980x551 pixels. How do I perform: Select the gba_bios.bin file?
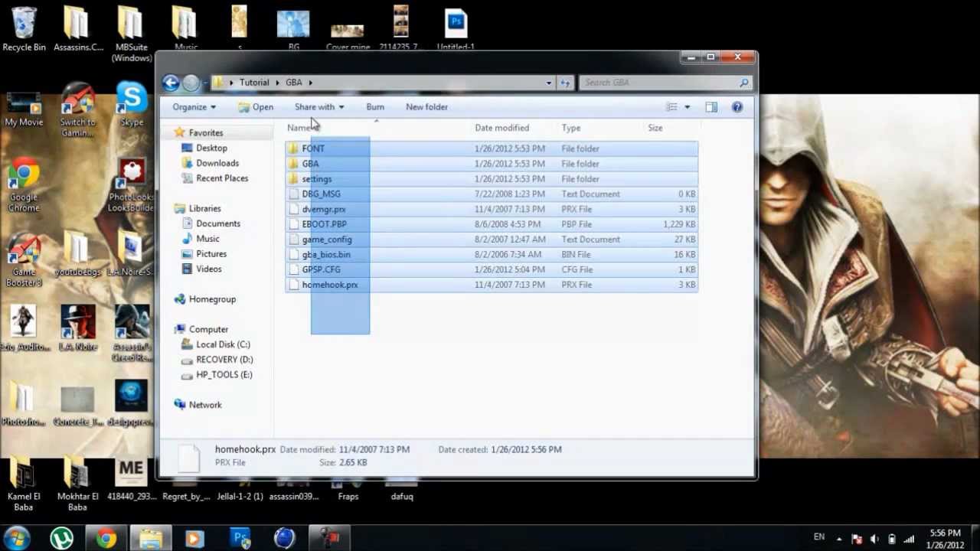pyautogui.click(x=492, y=255)
